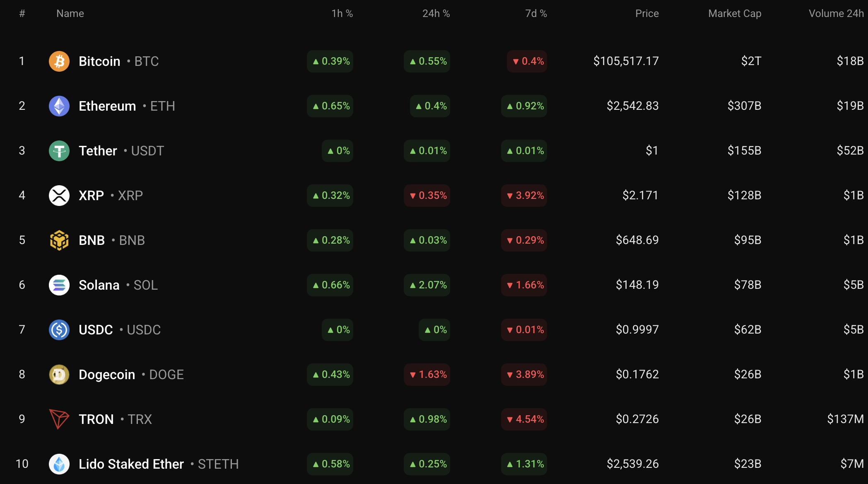Viewport: 868px width, 484px height.
Task: Click Ethereum's $2,542.83 price value
Action: [x=632, y=106]
